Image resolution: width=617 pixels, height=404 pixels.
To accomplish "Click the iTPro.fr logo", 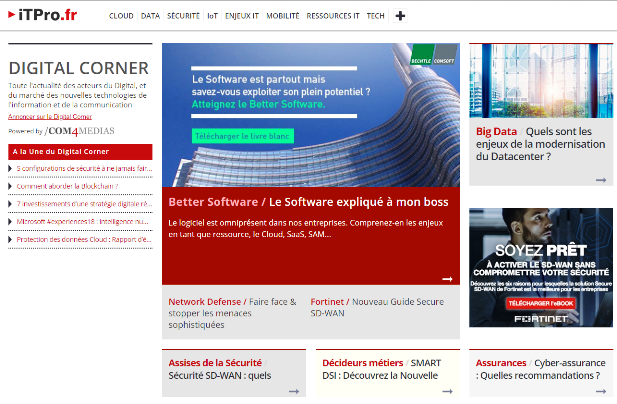I will (42, 15).
